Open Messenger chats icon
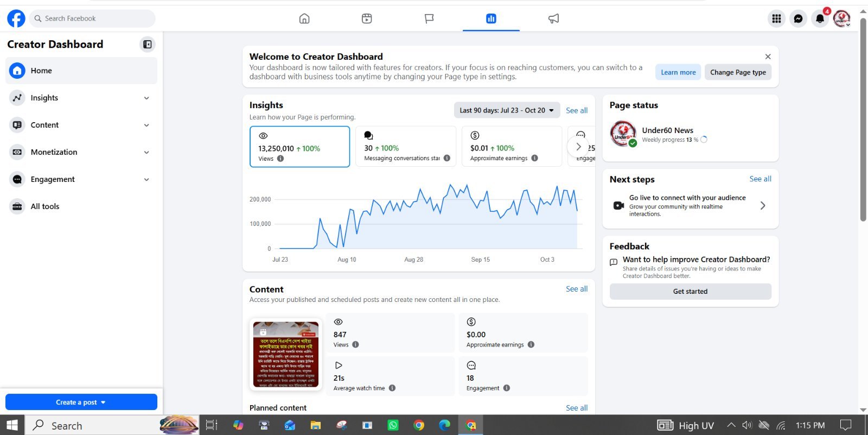This screenshot has width=868, height=435. 798,18
